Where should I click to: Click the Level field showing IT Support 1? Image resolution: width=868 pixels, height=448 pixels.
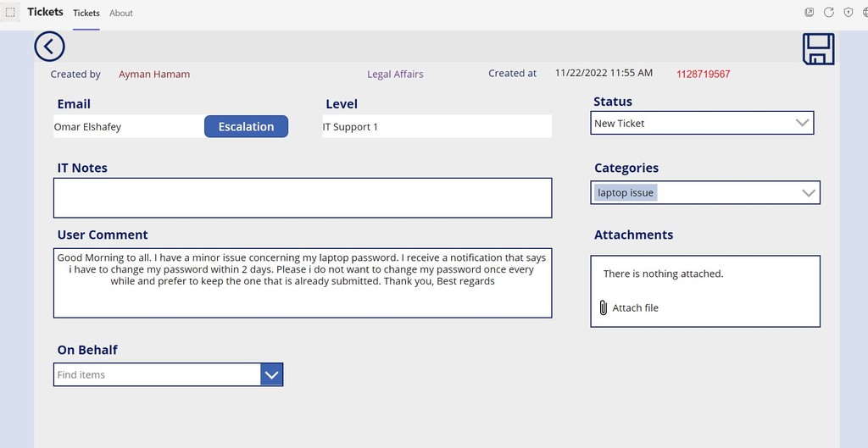coord(437,127)
